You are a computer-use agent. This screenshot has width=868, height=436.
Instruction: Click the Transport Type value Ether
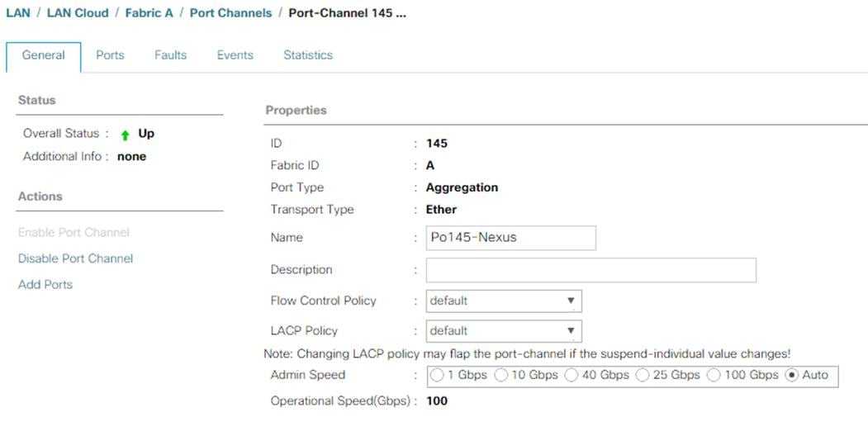[441, 210]
